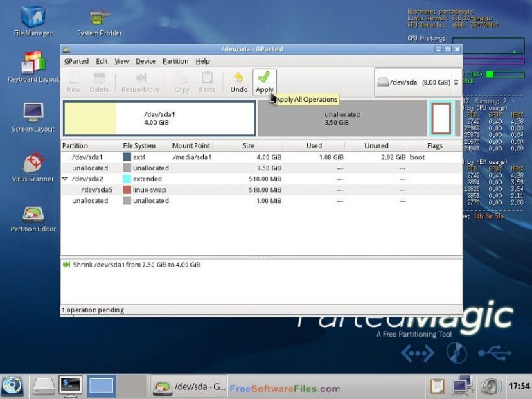Click the /dev/sda GParted taskbar button

tap(188, 387)
